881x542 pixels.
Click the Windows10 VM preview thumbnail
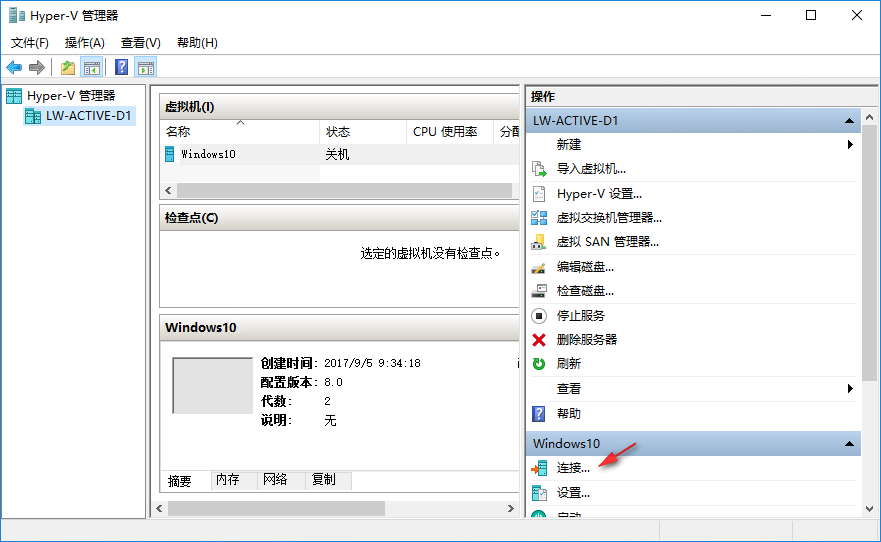pyautogui.click(x=212, y=385)
